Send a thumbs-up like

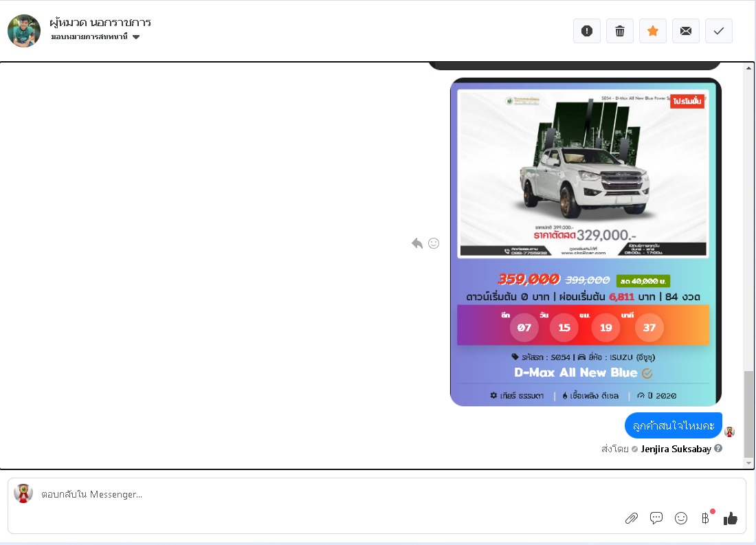[x=731, y=518]
